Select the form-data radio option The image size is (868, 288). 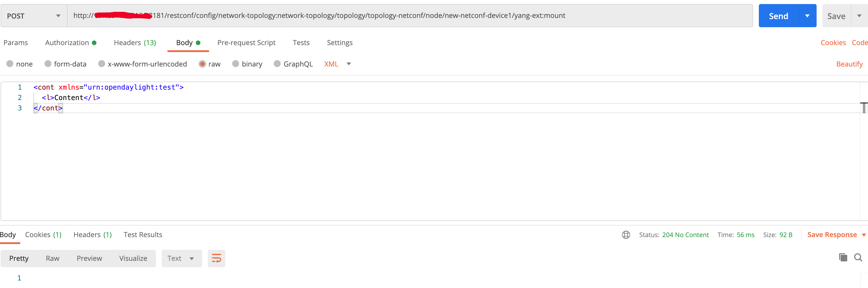pyautogui.click(x=48, y=64)
